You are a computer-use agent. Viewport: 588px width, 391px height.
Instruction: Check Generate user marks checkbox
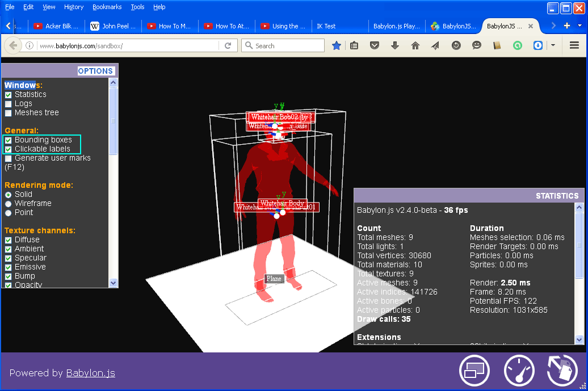click(x=9, y=158)
